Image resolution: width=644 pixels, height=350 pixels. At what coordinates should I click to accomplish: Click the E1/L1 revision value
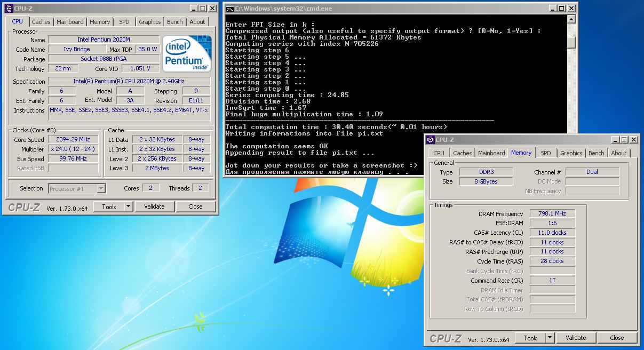196,100
